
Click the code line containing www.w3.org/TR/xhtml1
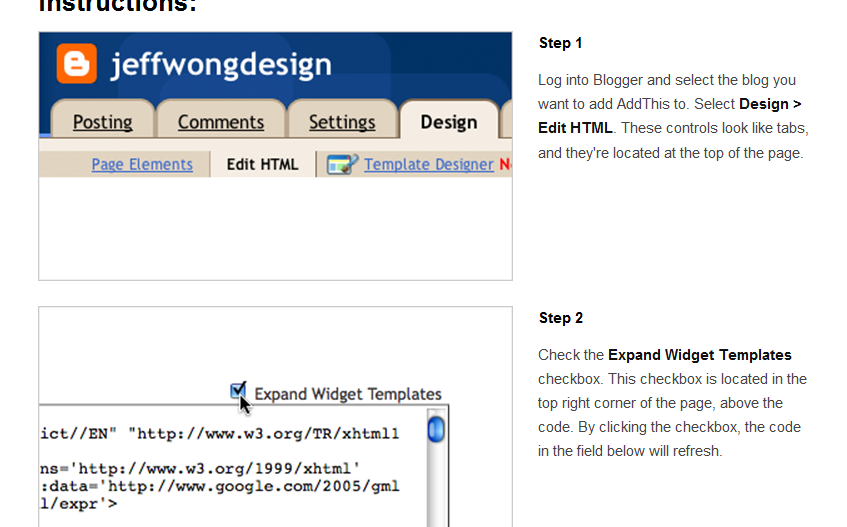pyautogui.click(x=220, y=434)
